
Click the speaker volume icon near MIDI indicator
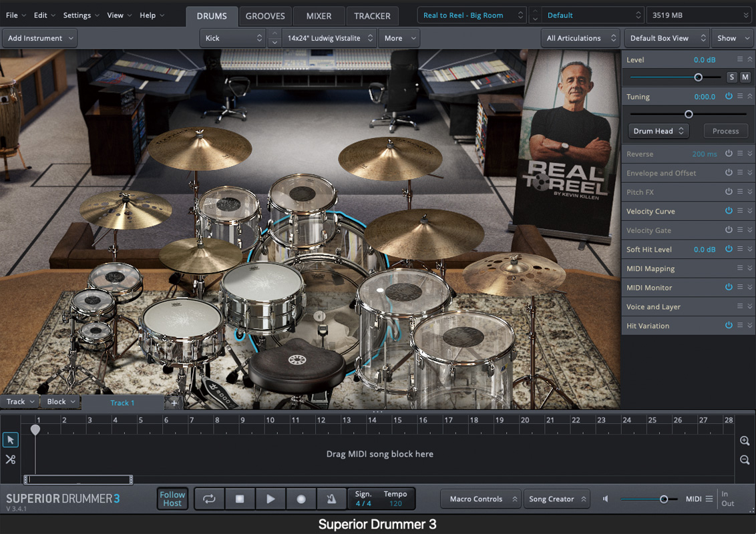(x=605, y=498)
